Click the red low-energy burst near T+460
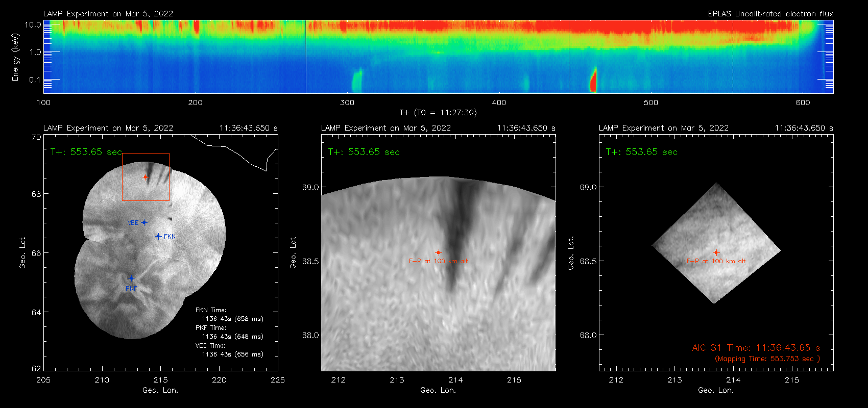 [x=593, y=80]
